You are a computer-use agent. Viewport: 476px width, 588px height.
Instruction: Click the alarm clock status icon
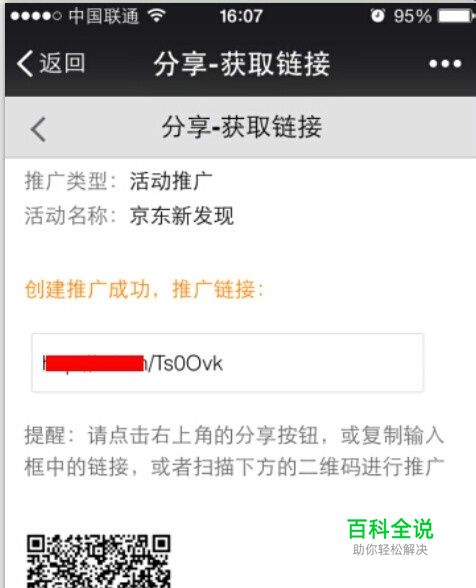[x=377, y=16]
